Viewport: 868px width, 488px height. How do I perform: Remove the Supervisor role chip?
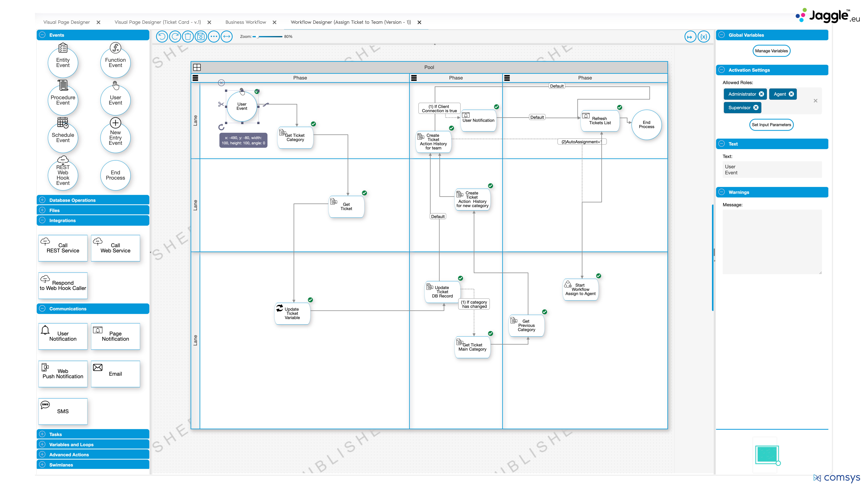(x=756, y=108)
